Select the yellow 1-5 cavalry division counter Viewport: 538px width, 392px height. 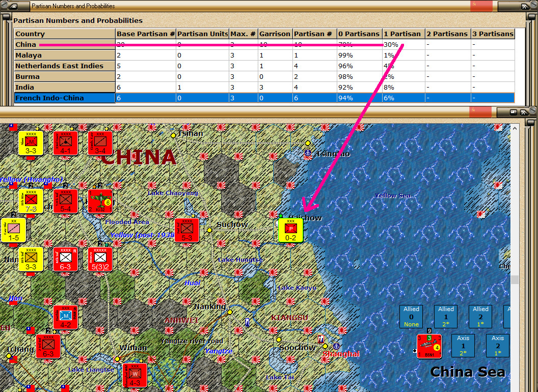[x=14, y=230]
